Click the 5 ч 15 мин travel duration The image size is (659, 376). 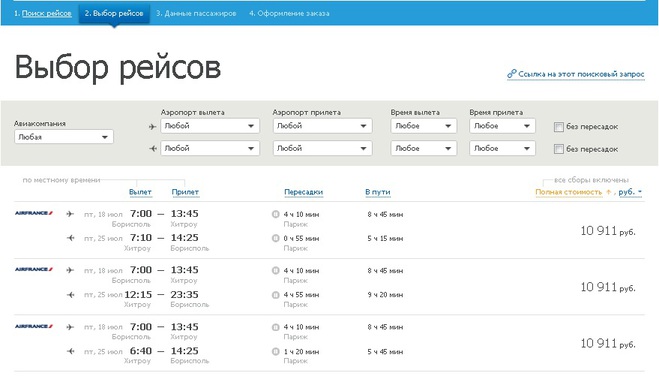(385, 238)
